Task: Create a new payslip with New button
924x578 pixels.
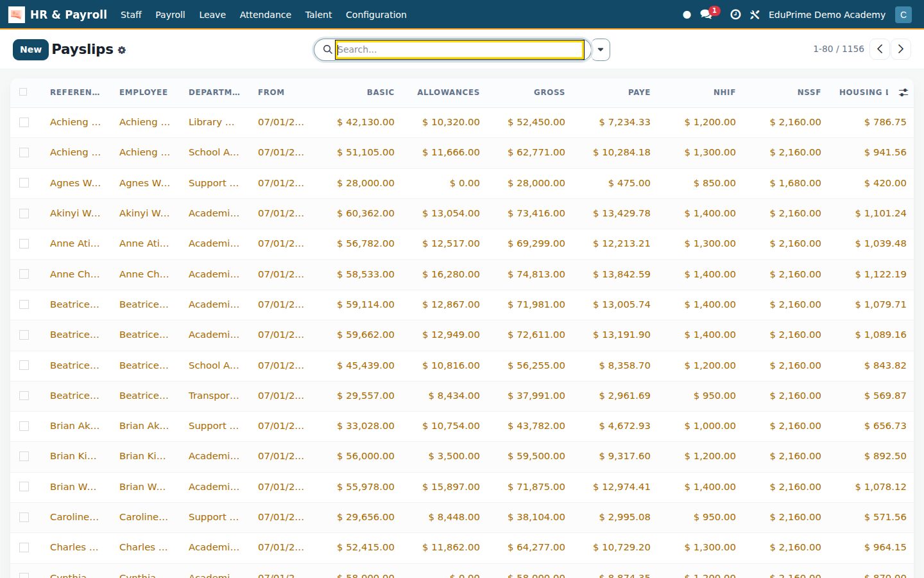Action: (31, 49)
